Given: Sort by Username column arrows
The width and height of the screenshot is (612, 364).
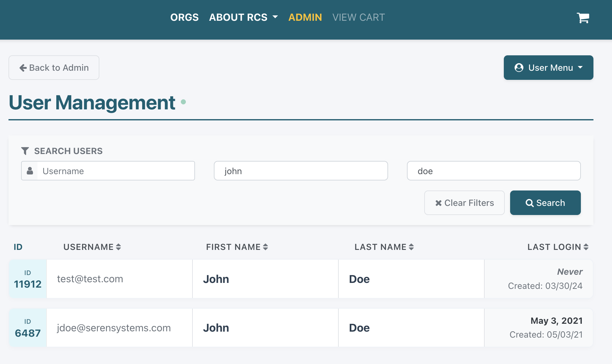Looking at the screenshot, I should point(118,247).
